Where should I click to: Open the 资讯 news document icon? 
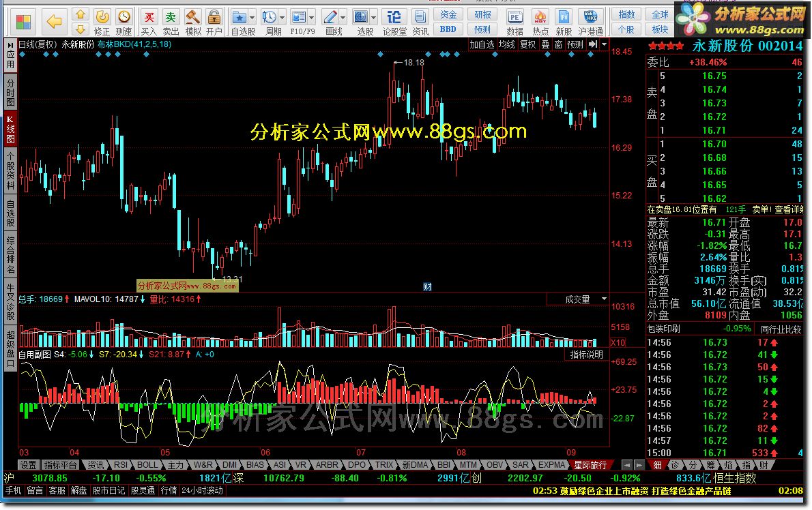420,22
